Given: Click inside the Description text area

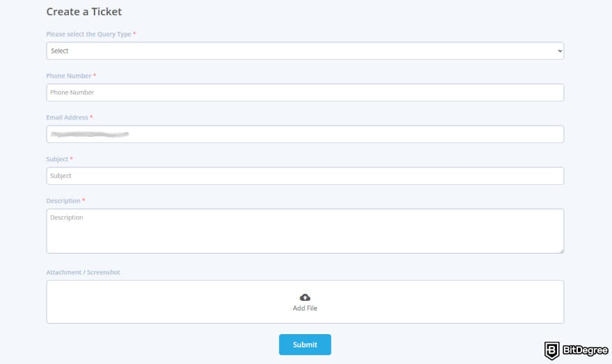Looking at the screenshot, I should point(305,231).
